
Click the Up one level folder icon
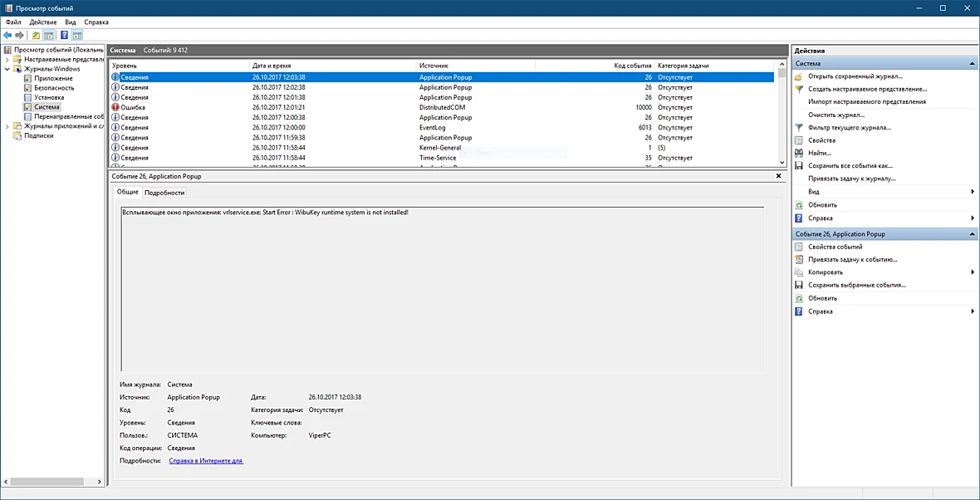[x=37, y=35]
